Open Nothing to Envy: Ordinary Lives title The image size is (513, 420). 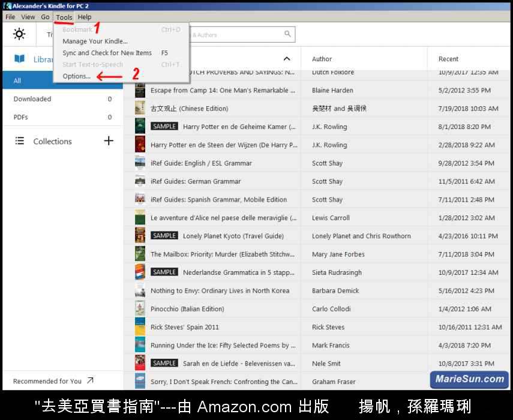[220, 290]
